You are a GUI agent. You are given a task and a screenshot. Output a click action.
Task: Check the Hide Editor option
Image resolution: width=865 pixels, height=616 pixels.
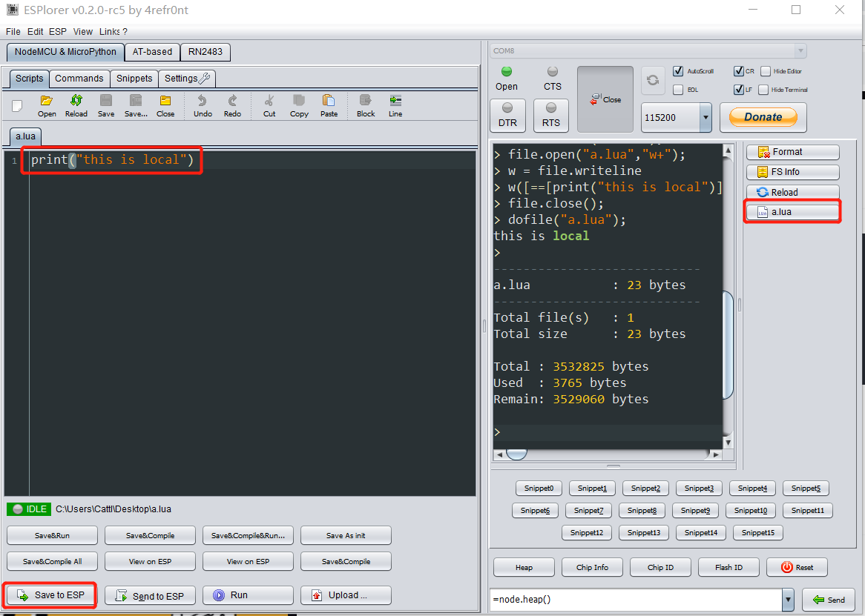(x=765, y=71)
